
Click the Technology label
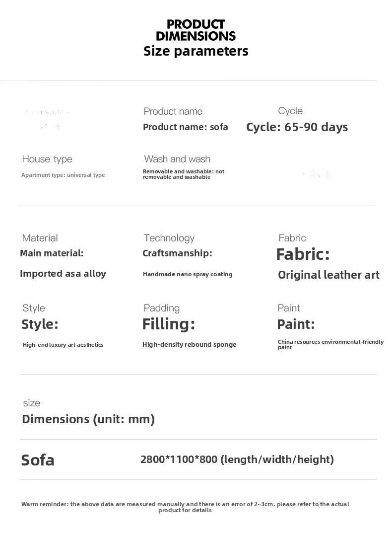[169, 238]
